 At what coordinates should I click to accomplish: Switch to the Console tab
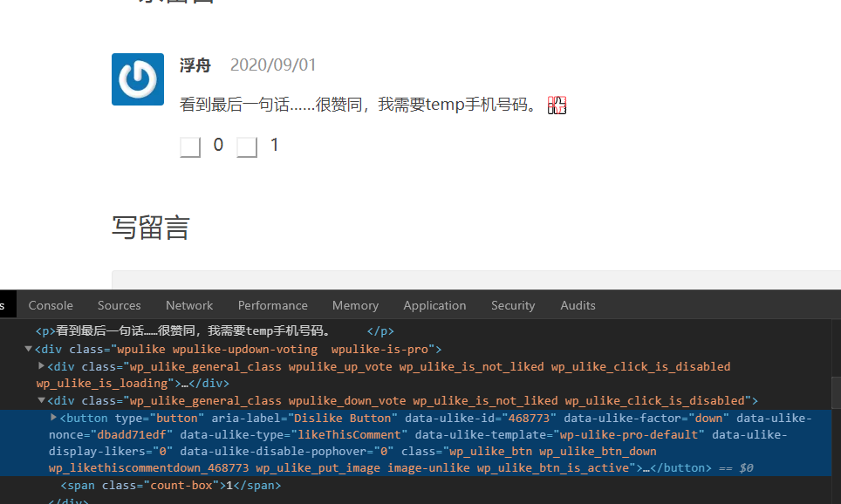click(51, 305)
